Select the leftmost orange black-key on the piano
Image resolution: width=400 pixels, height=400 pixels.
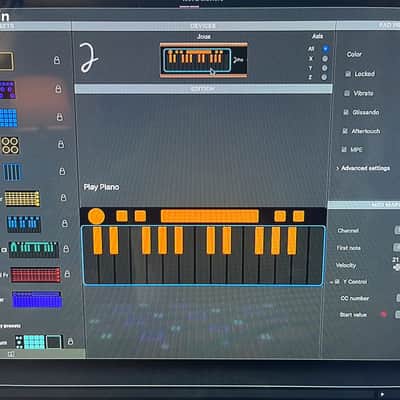pyautogui.click(x=97, y=240)
